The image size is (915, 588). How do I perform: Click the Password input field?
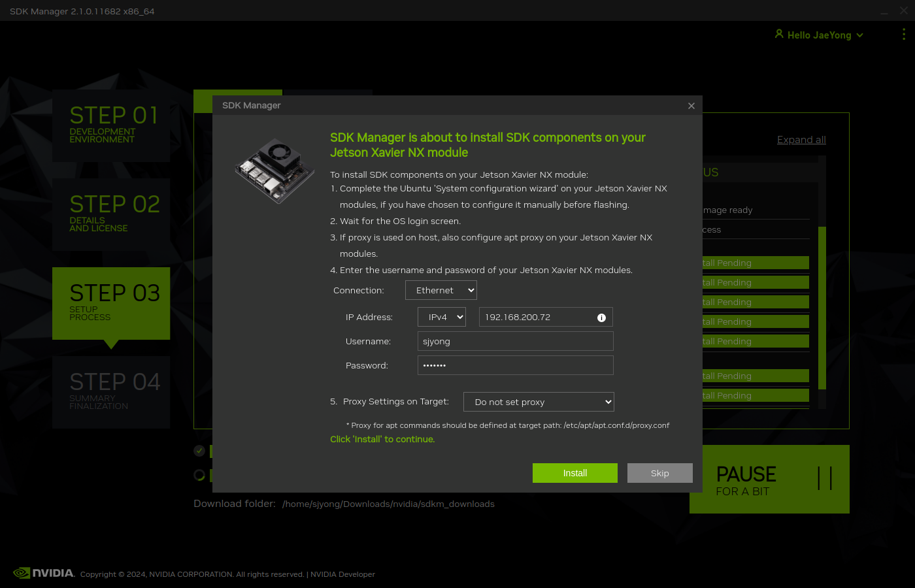point(515,365)
